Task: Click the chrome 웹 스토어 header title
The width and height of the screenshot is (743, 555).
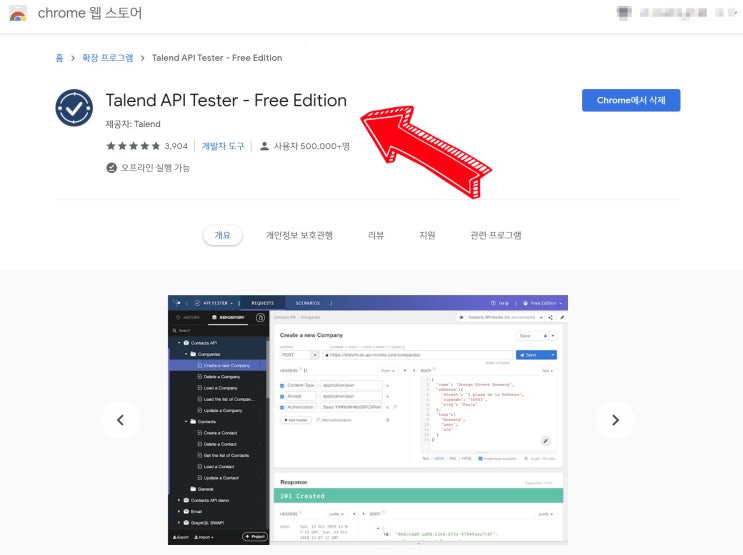Action: (90, 13)
